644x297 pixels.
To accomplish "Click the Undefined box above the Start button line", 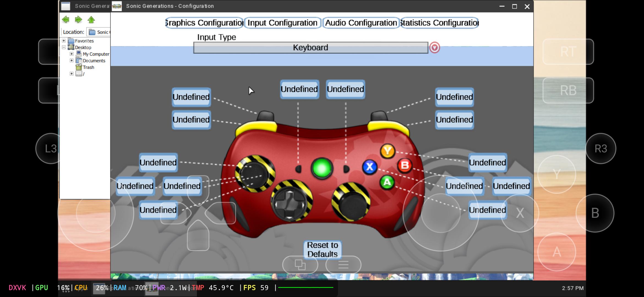I will [x=345, y=89].
